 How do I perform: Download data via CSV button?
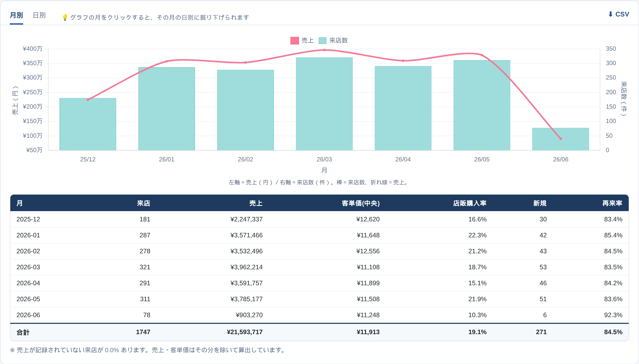(618, 14)
